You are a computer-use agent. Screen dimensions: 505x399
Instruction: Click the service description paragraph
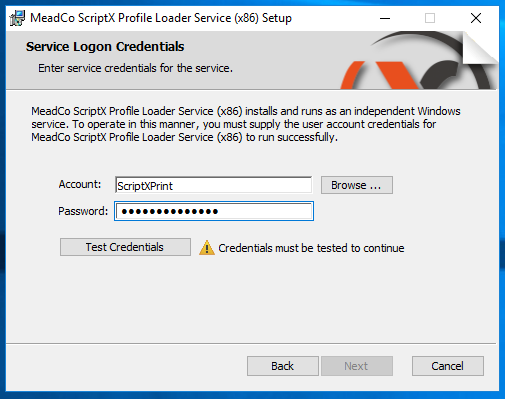point(246,124)
